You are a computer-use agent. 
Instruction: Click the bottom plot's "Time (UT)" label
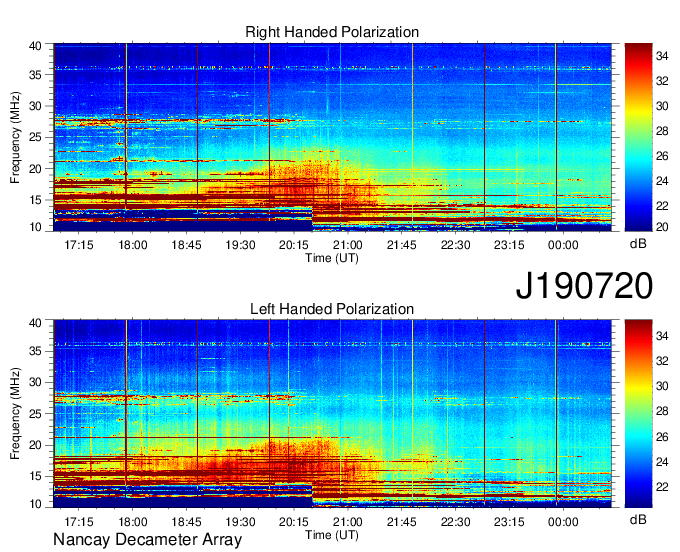click(x=332, y=535)
